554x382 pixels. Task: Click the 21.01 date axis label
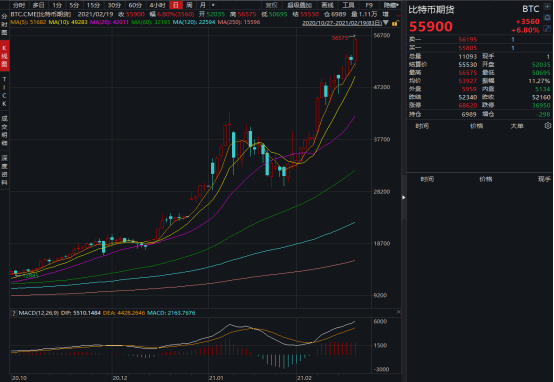[x=216, y=378]
